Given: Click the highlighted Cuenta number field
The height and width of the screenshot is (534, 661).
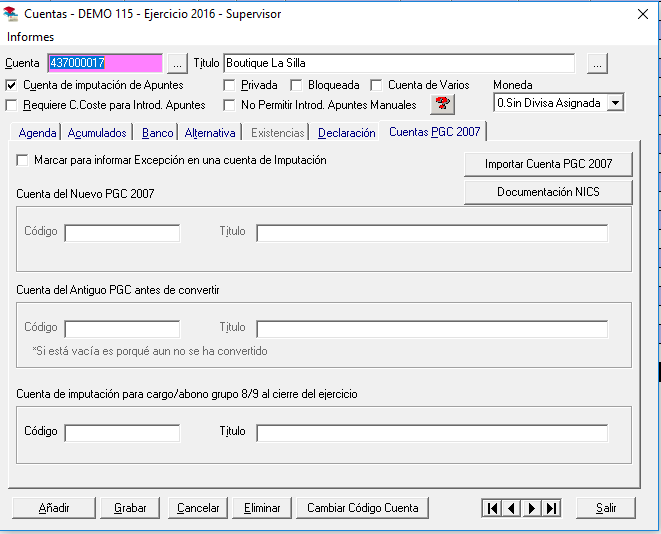Looking at the screenshot, I should (x=104, y=64).
